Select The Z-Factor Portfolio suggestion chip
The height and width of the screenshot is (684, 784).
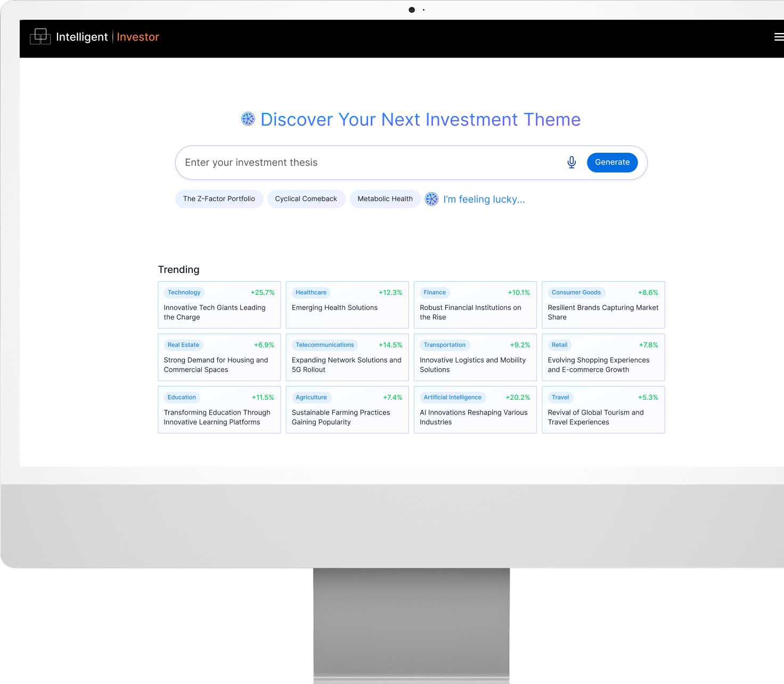click(219, 199)
